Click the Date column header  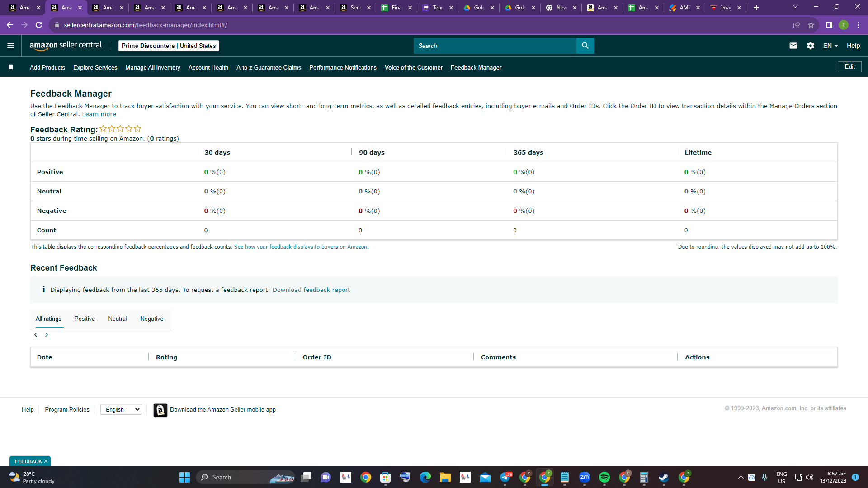coord(45,357)
